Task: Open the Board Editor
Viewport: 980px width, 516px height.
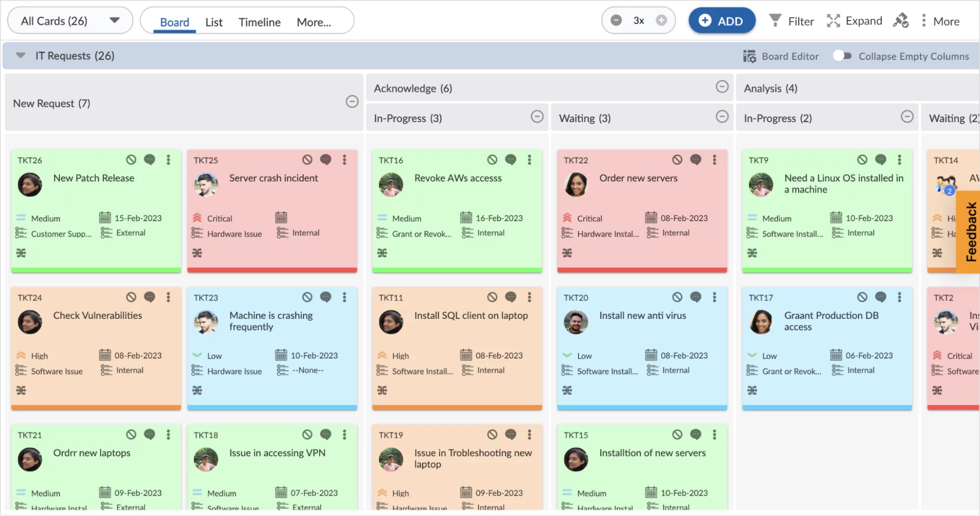Action: coord(781,56)
